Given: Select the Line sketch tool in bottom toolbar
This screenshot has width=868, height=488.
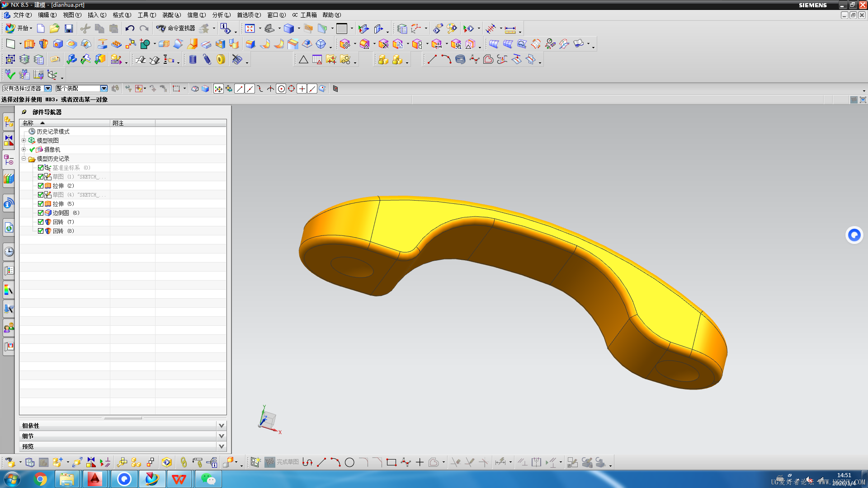Looking at the screenshot, I should [321, 462].
